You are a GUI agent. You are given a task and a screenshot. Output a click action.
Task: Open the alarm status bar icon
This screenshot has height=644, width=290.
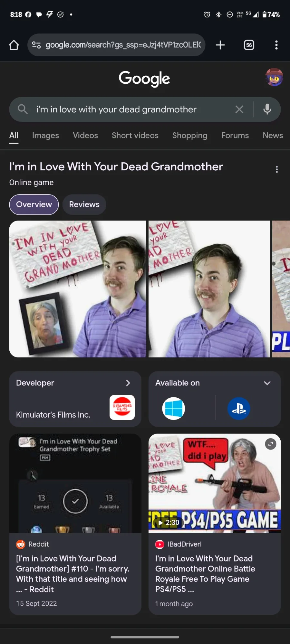[207, 14]
